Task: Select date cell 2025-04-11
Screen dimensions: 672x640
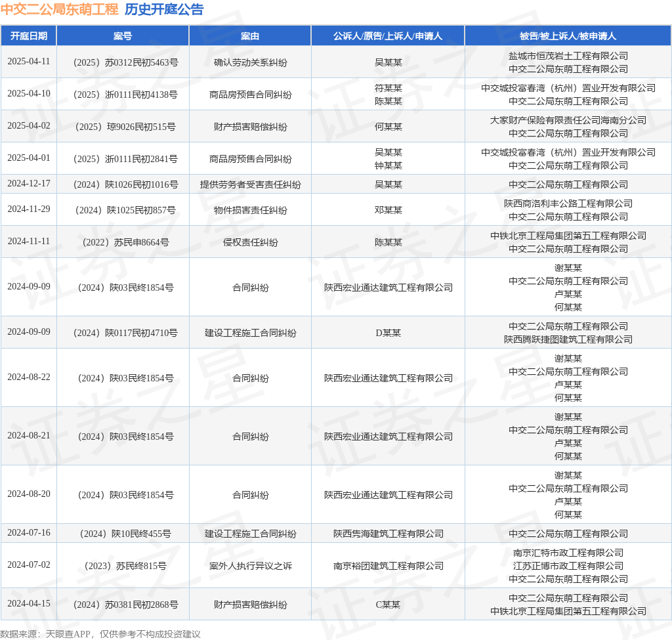Action: 29,61
